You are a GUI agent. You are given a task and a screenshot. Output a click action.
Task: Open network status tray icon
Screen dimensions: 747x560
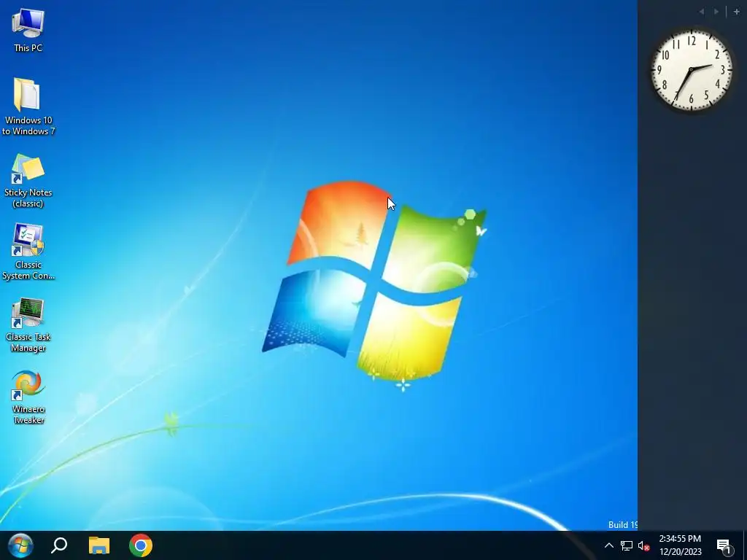click(627, 545)
